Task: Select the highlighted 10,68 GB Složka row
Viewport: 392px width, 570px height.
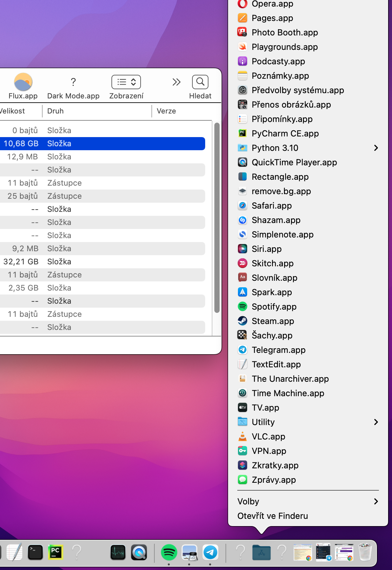Action: [103, 144]
